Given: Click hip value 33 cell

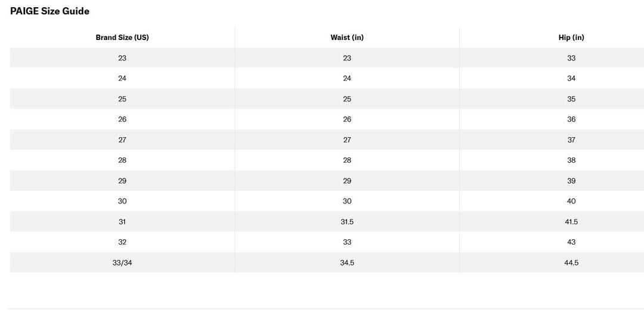Looking at the screenshot, I should click(571, 58).
